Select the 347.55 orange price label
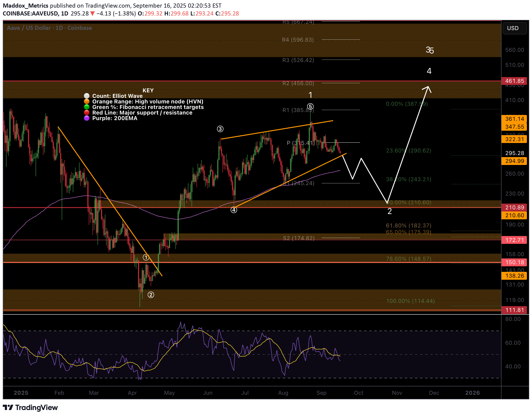 pyautogui.click(x=514, y=127)
